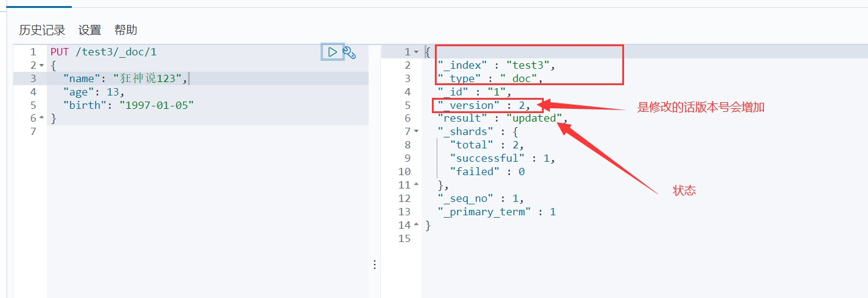Open the 设置 settings menu
Viewport: 868px width, 298px height.
point(89,30)
